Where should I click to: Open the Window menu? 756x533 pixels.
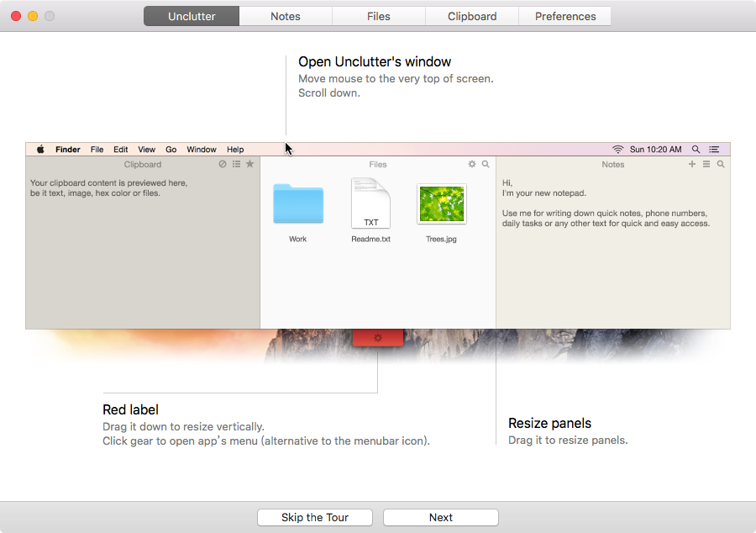click(202, 150)
